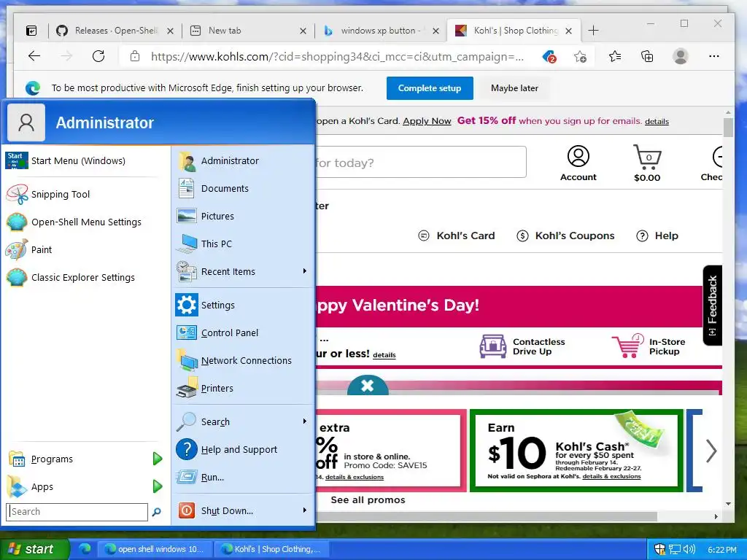
Task: Open the Edge profile icon
Action: (x=681, y=57)
